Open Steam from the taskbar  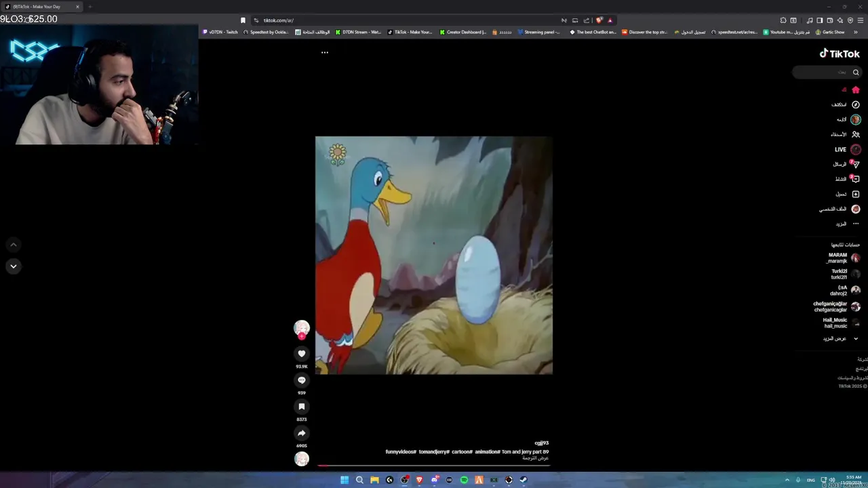[x=524, y=480]
